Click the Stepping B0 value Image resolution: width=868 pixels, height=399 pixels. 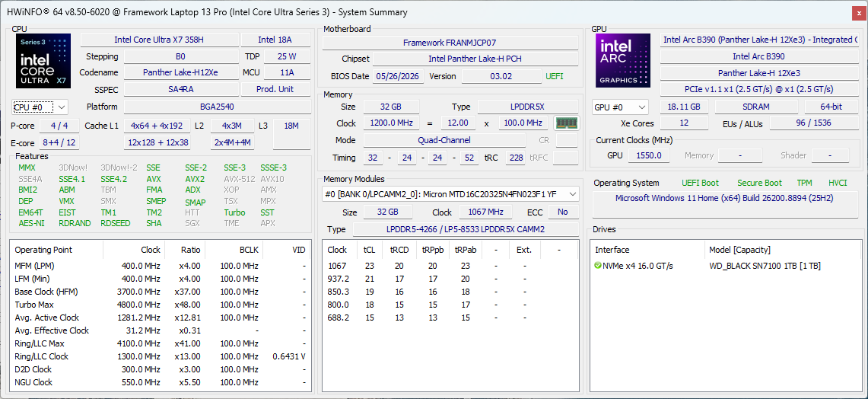pyautogui.click(x=180, y=56)
